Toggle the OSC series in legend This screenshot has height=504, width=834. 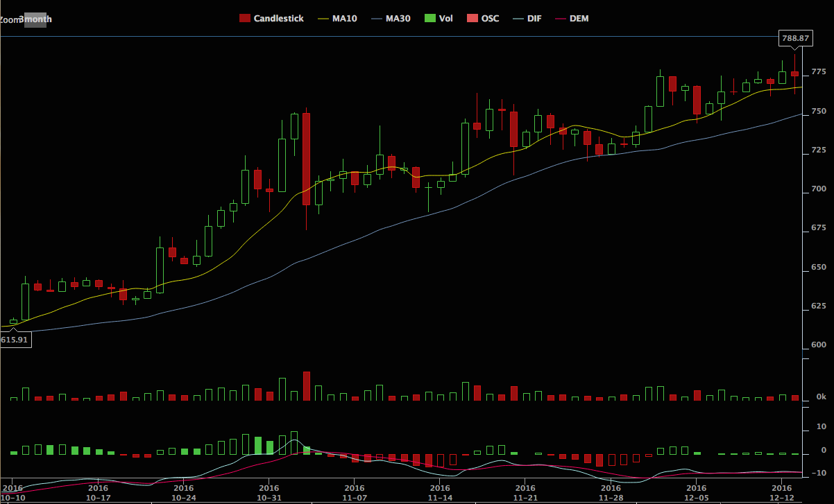[483, 19]
